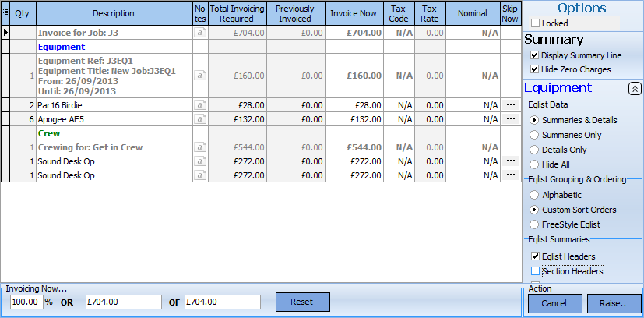
Task: Enable the Section Headers checkbox
Action: (x=534, y=271)
